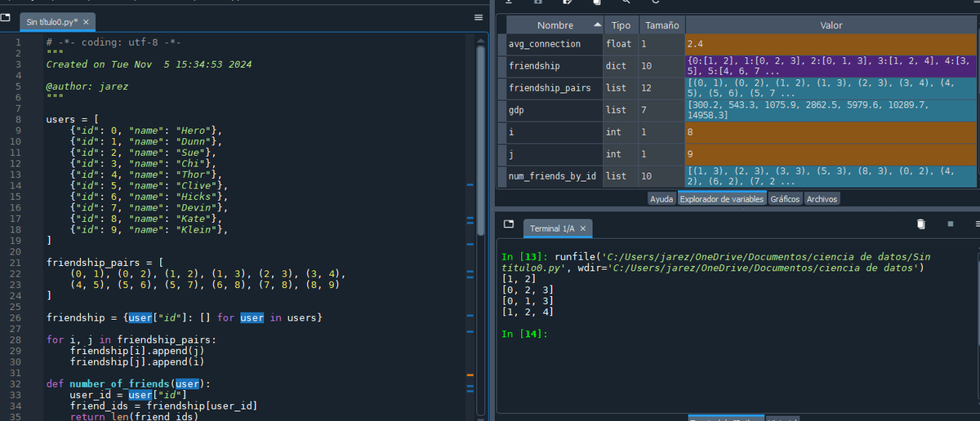This screenshot has width=980, height=421.
Task: Click line number 21 in the editor
Action: [x=16, y=263]
